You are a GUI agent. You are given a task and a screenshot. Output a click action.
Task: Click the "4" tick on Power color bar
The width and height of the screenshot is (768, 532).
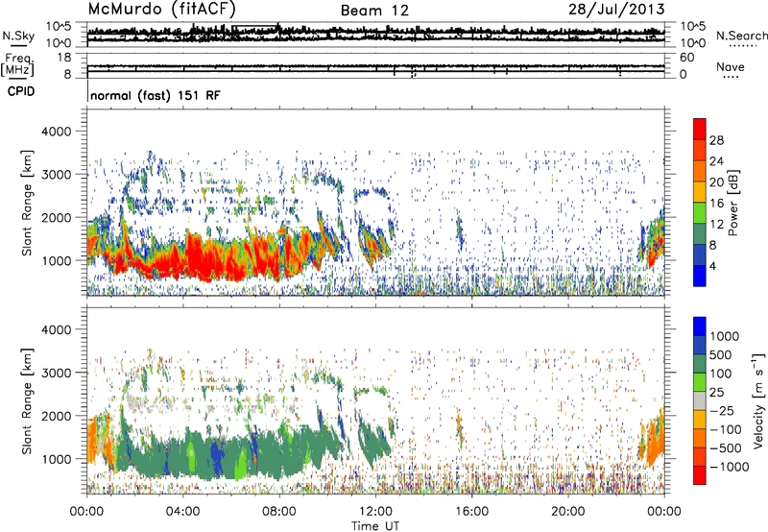coord(712,266)
